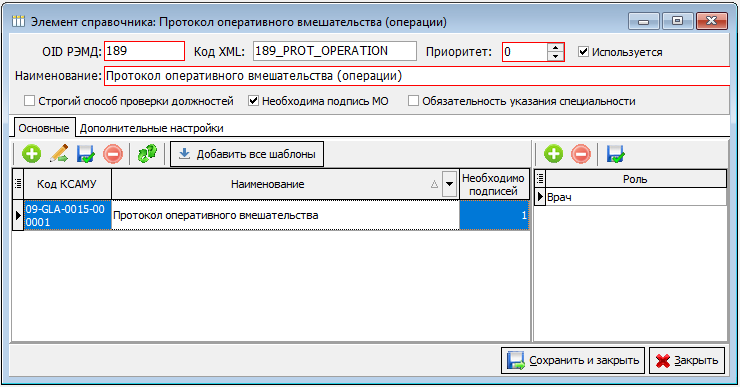Click the signatures count cell showing 1
The width and height of the screenshot is (740, 387).
click(x=494, y=215)
